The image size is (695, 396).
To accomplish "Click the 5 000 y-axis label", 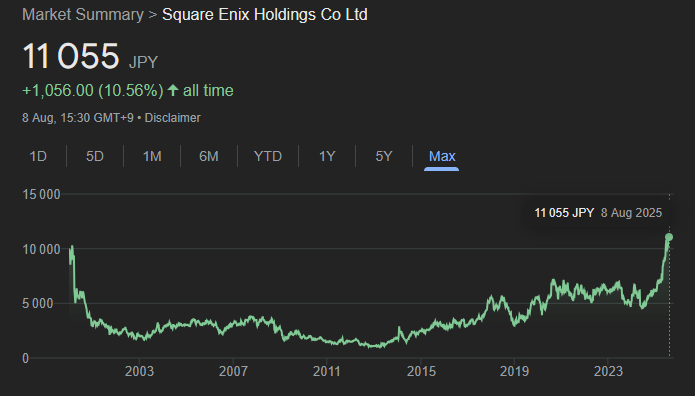I will pyautogui.click(x=38, y=304).
